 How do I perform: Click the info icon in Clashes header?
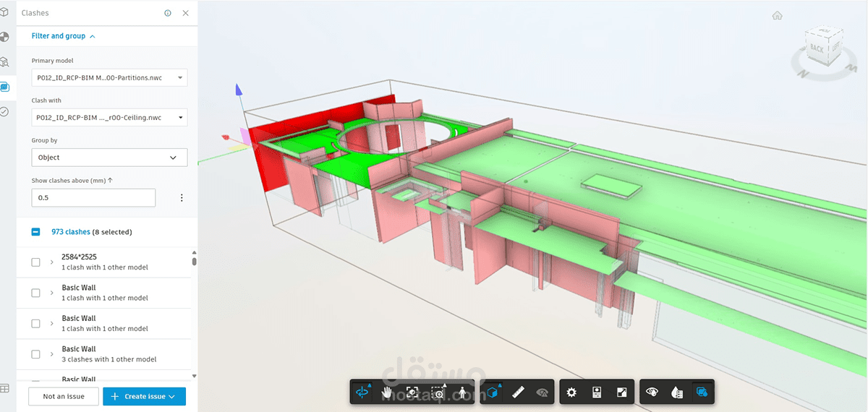(168, 13)
